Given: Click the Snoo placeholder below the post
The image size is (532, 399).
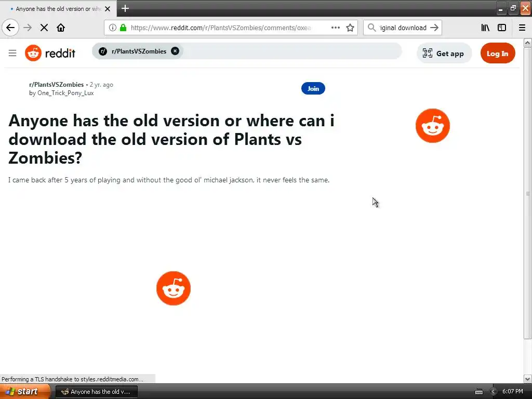Looking at the screenshot, I should point(174,288).
